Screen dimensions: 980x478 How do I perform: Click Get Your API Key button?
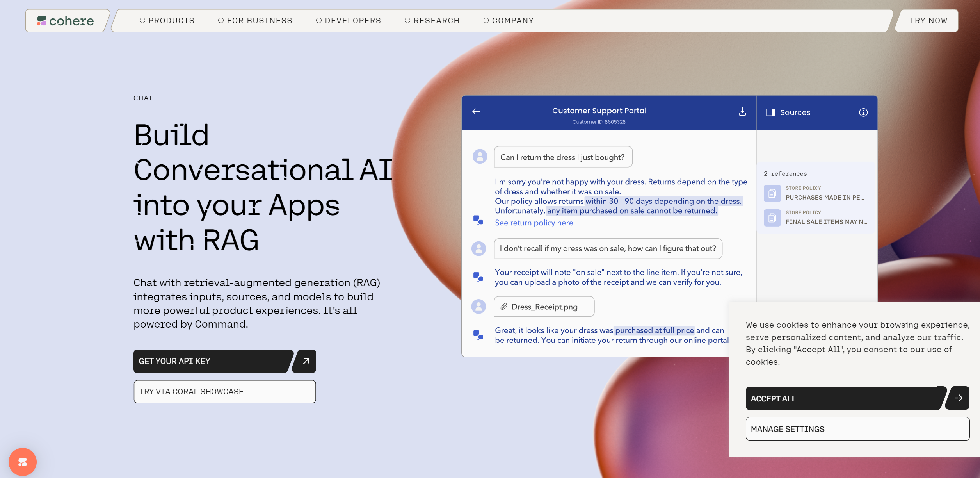(213, 361)
